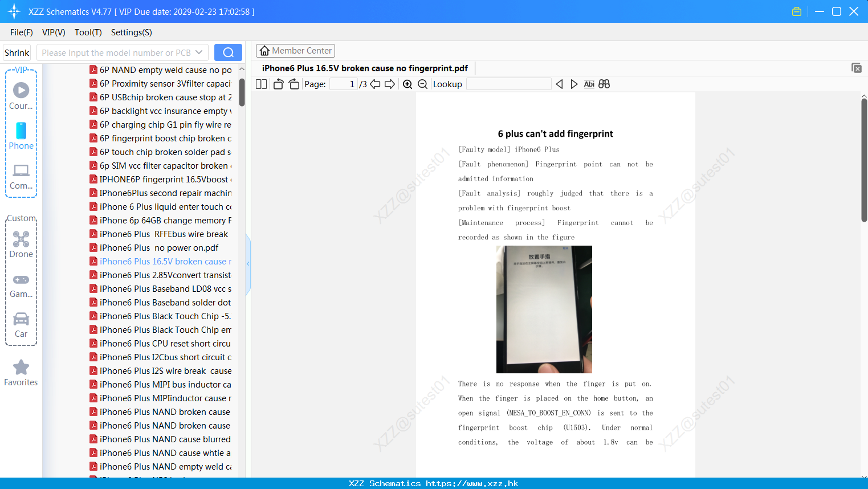Click the briefcase icon in title bar
The width and height of the screenshot is (868, 489).
(x=797, y=11)
